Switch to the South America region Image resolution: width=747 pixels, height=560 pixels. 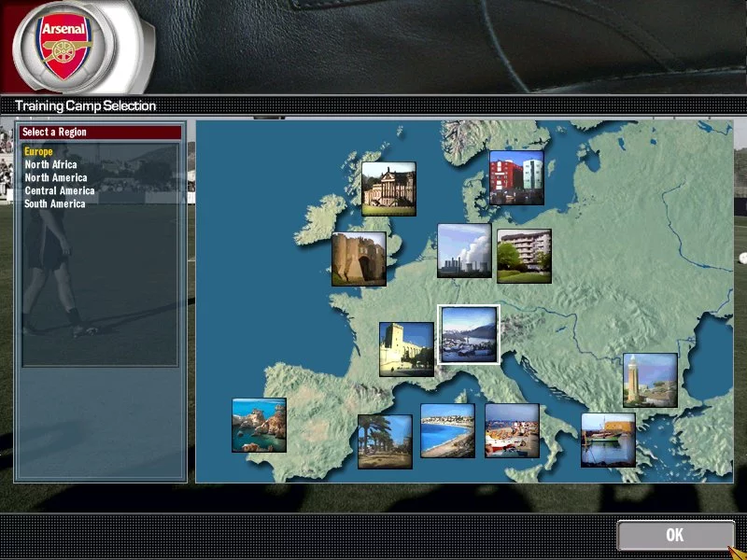pos(55,203)
